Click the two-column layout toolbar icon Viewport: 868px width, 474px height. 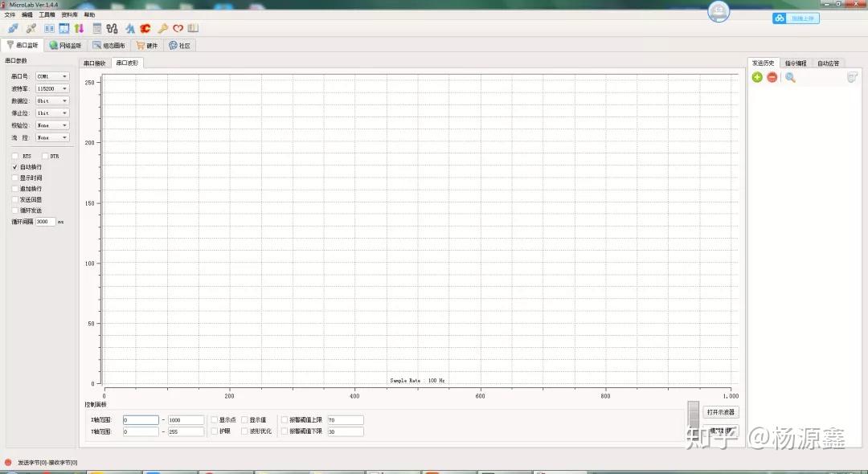pos(49,28)
